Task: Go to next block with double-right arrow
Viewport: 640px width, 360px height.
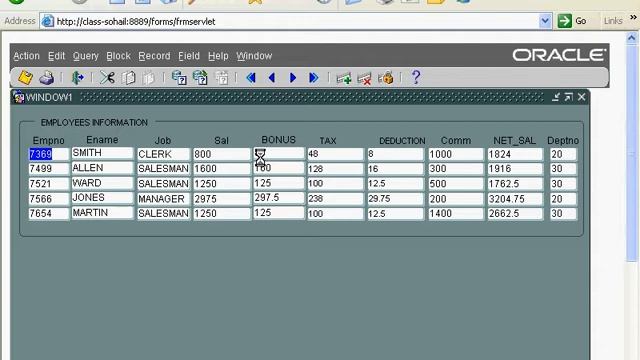Action: click(313, 78)
